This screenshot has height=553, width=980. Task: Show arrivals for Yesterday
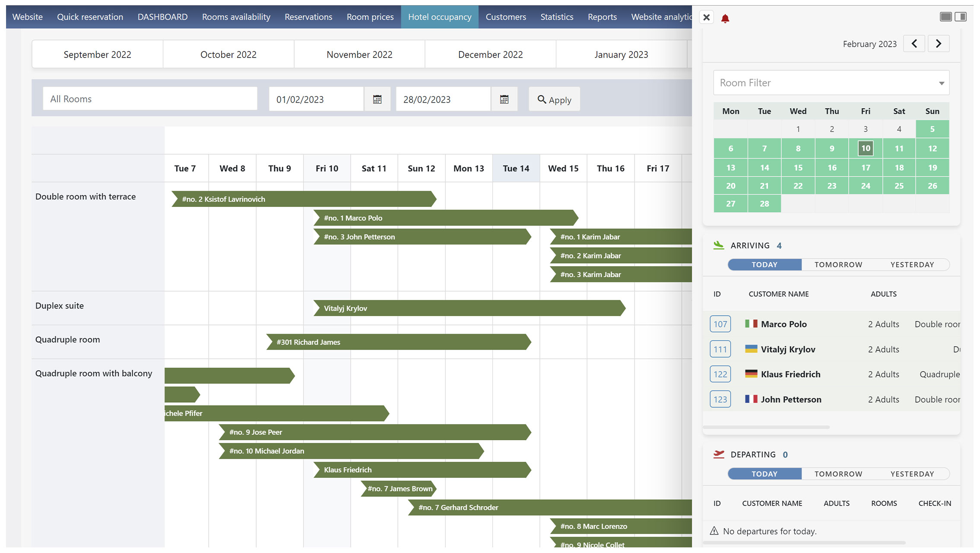[x=912, y=265]
